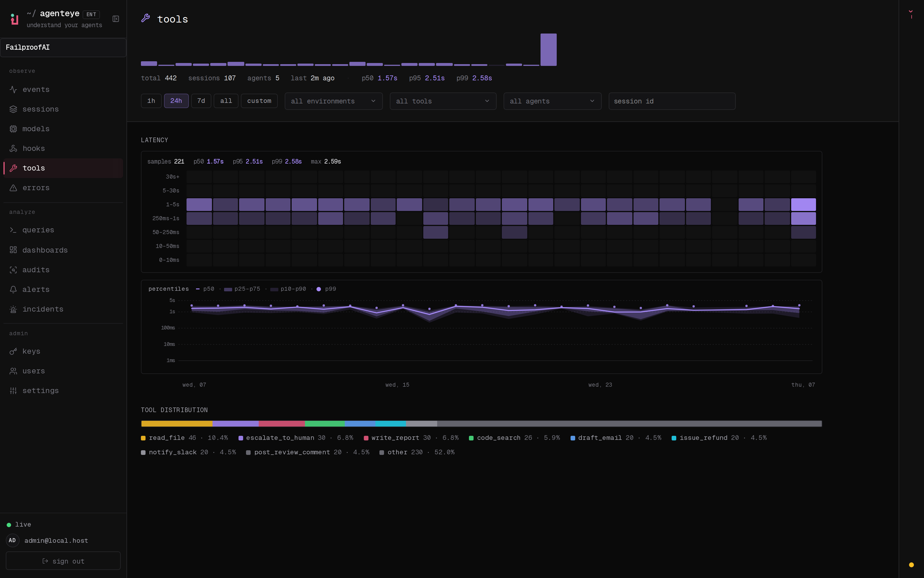The image size is (924, 578).
Task: Click the settings sliders icon
Action: [13, 391]
